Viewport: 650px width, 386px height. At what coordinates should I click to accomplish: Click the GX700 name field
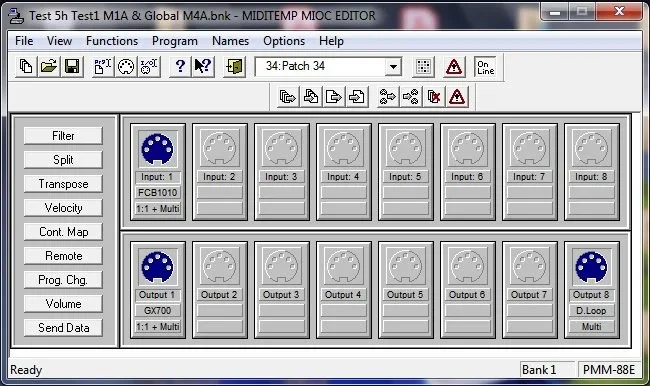pos(158,311)
